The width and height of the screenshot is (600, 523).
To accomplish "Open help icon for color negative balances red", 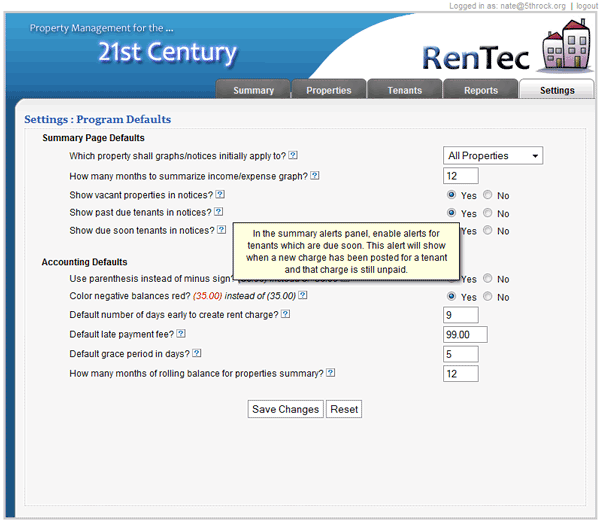I will click(302, 297).
